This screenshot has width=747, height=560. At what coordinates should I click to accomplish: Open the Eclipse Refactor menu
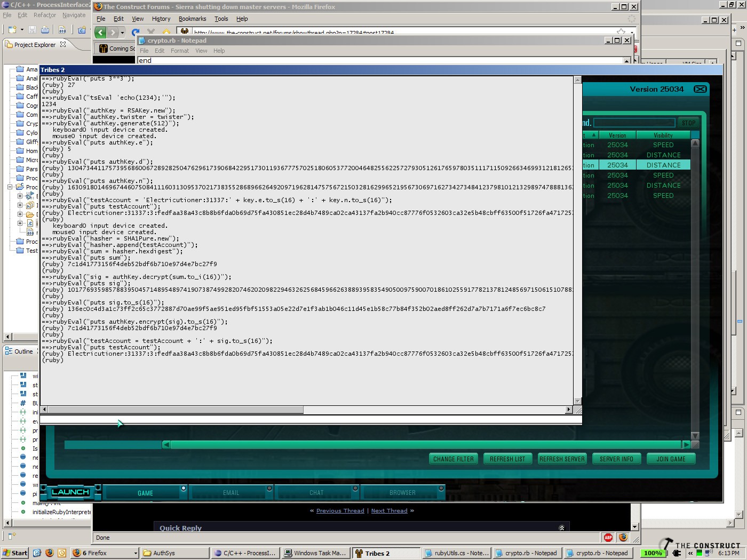tap(45, 15)
